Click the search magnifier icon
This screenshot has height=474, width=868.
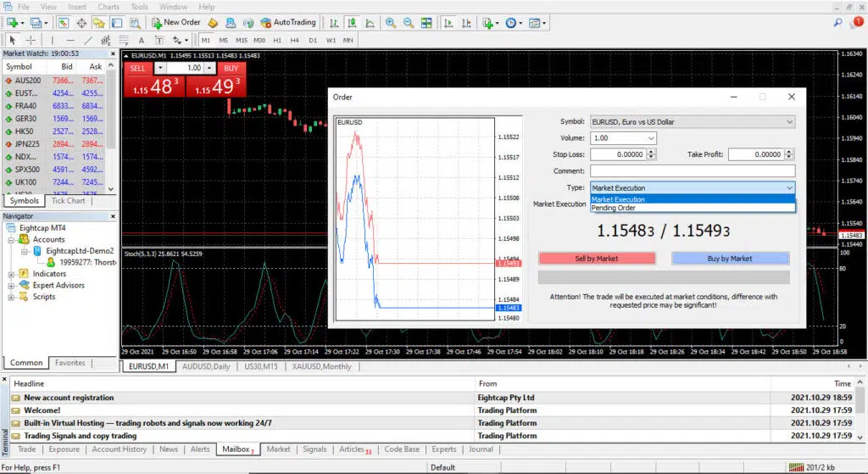click(837, 23)
